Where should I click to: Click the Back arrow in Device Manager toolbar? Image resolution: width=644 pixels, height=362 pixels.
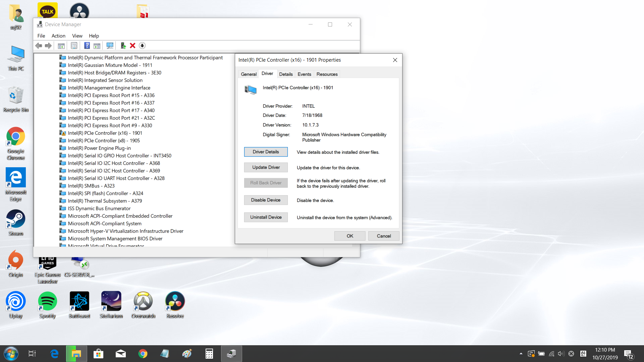click(39, 46)
